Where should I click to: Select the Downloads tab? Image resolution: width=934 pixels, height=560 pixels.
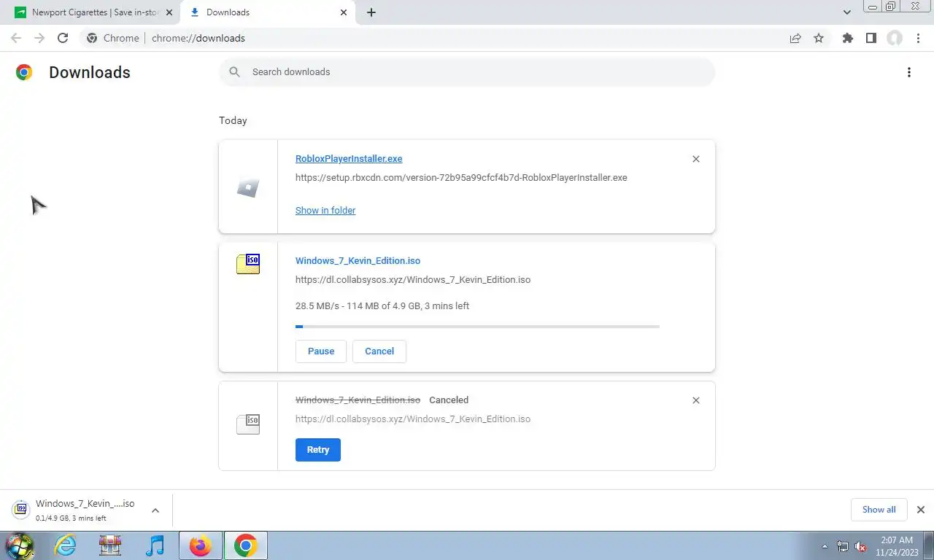pos(268,12)
